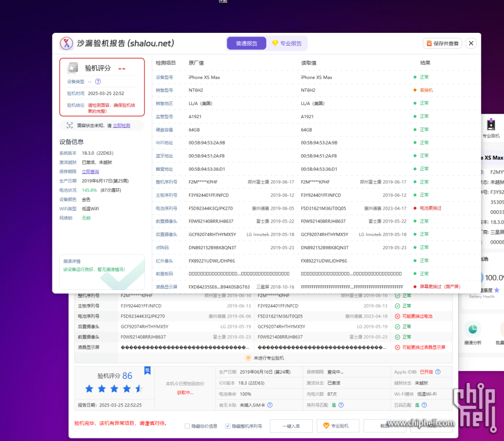Image resolution: width=504 pixels, height=441 pixels.
Task: Click read battery serial F5D31621M36JT0Q05, front dialog
Action: point(323,209)
